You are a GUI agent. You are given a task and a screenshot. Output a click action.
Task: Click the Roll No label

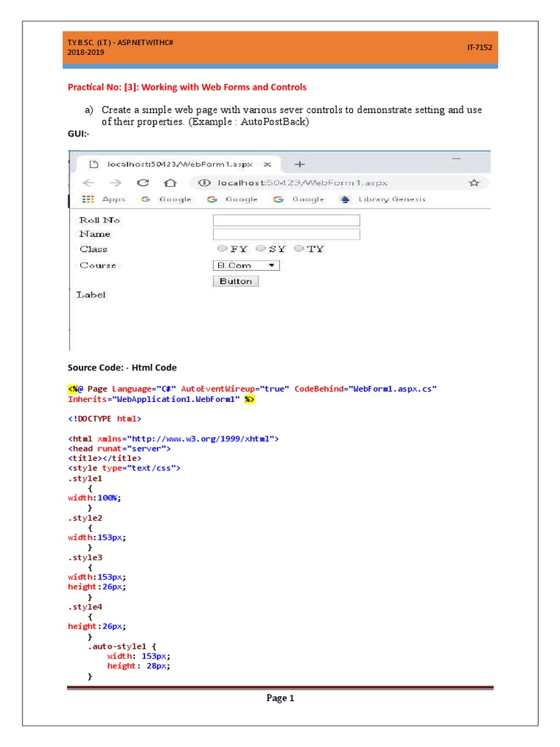click(x=99, y=220)
